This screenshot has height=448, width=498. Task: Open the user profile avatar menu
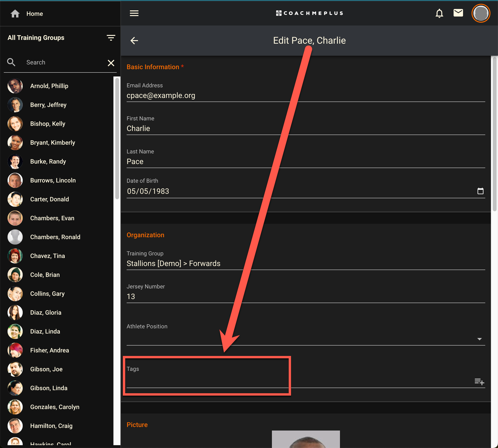(481, 13)
